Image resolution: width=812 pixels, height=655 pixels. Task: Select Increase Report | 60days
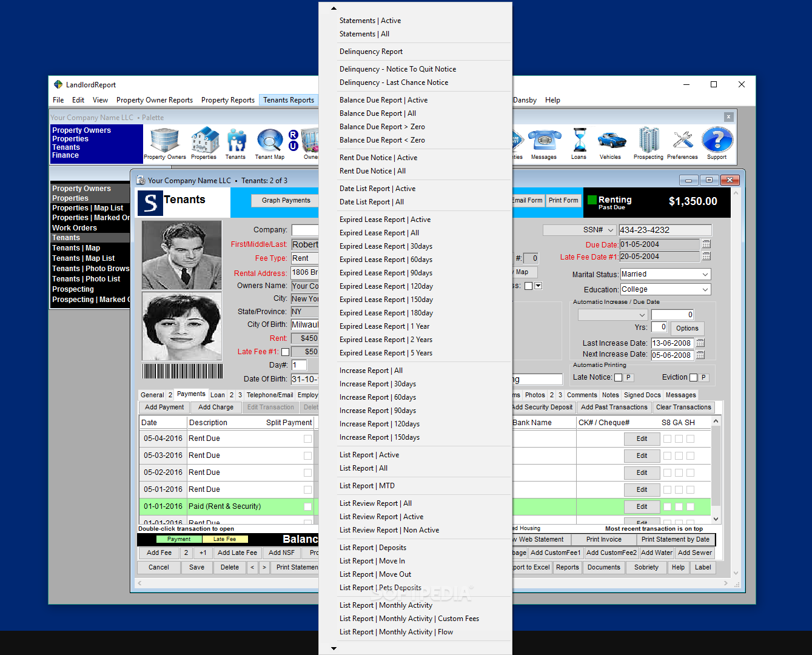(x=378, y=397)
